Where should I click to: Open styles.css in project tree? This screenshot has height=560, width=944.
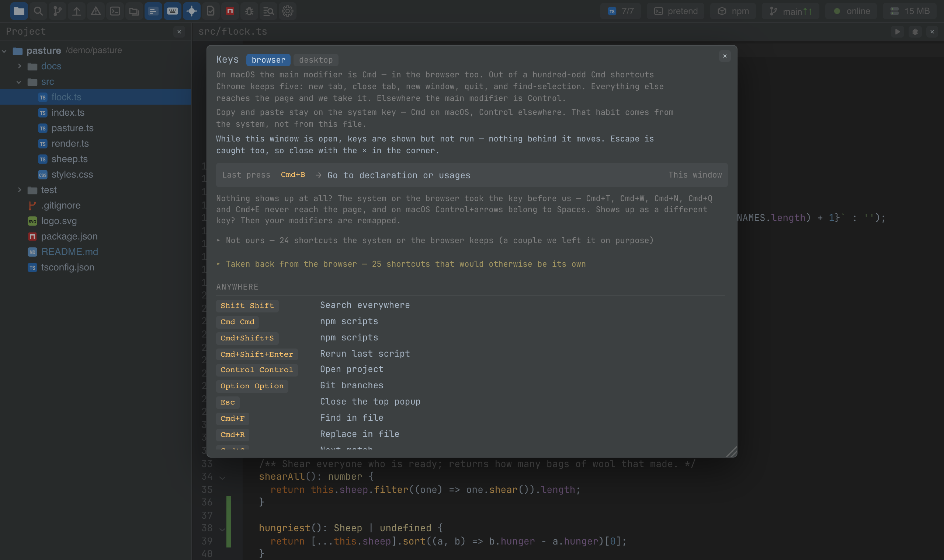click(x=96, y=174)
